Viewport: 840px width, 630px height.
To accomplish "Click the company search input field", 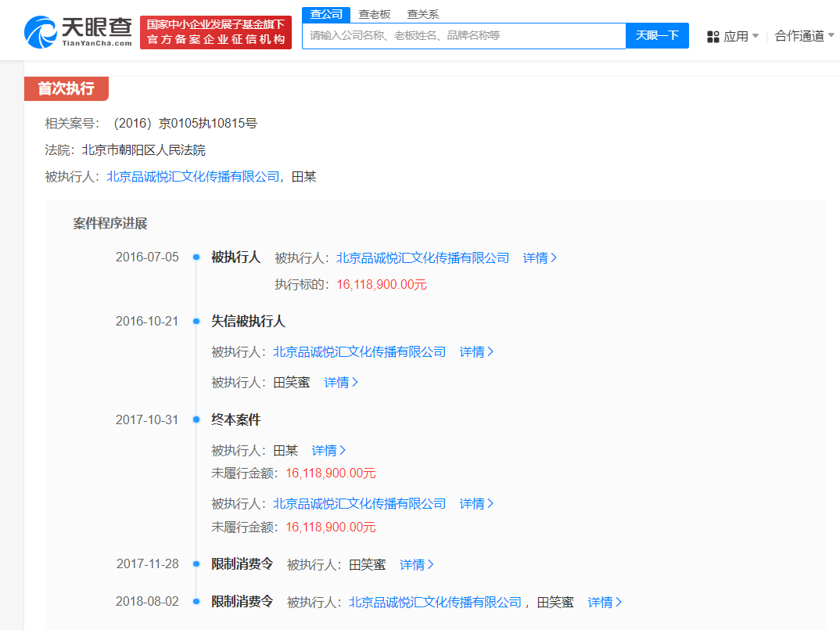I will click(x=461, y=36).
